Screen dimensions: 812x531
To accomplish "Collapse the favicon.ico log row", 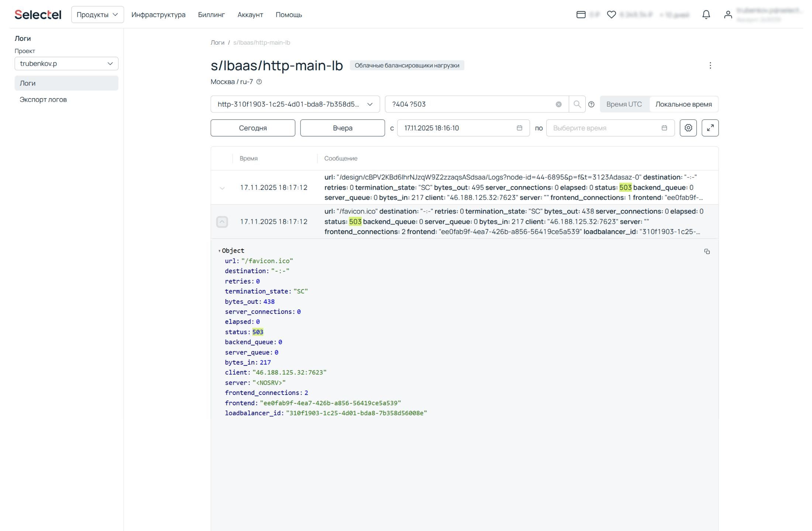I will point(222,222).
